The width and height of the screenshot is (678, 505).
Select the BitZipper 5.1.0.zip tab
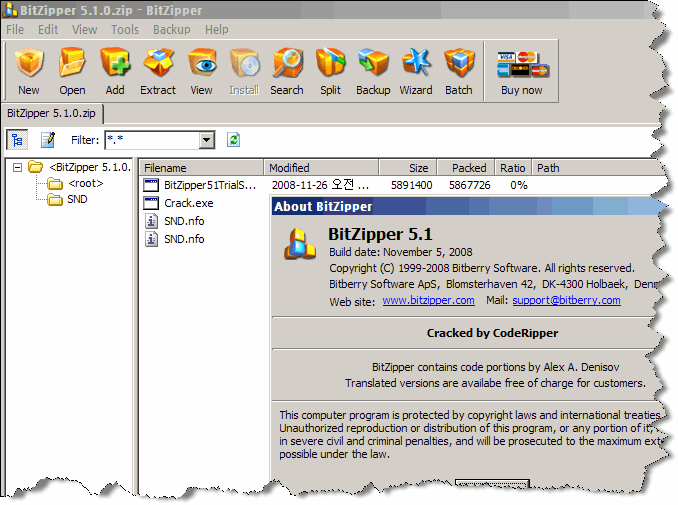[x=52, y=113]
